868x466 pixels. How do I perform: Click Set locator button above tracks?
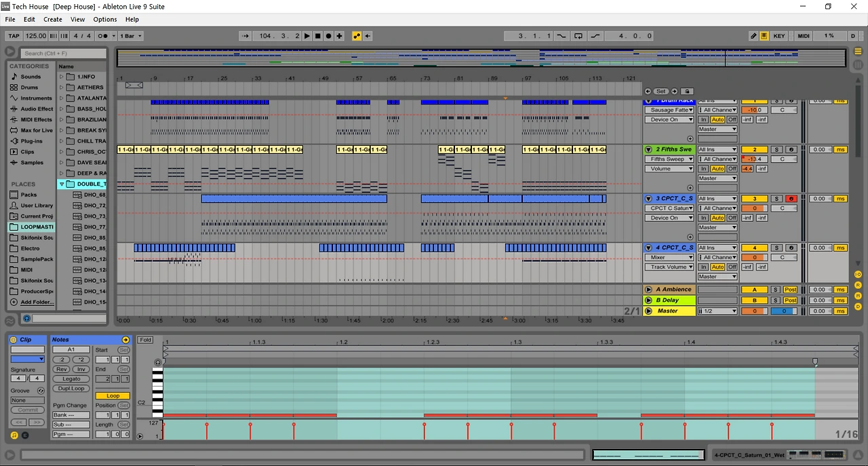click(660, 91)
